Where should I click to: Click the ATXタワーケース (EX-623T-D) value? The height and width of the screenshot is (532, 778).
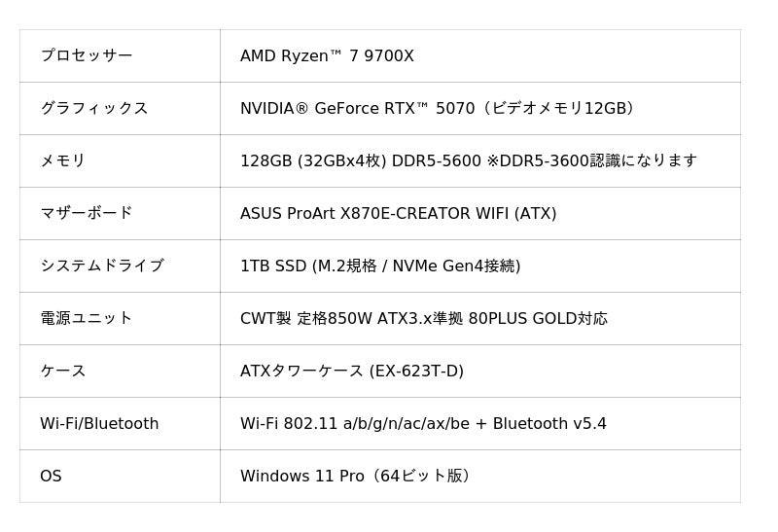[351, 371]
